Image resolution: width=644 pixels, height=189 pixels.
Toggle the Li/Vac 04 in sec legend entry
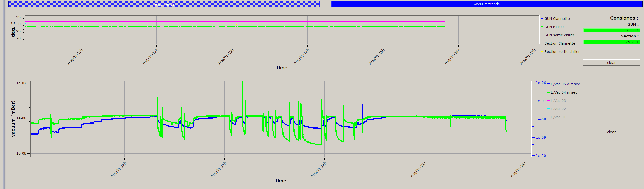tap(563, 92)
